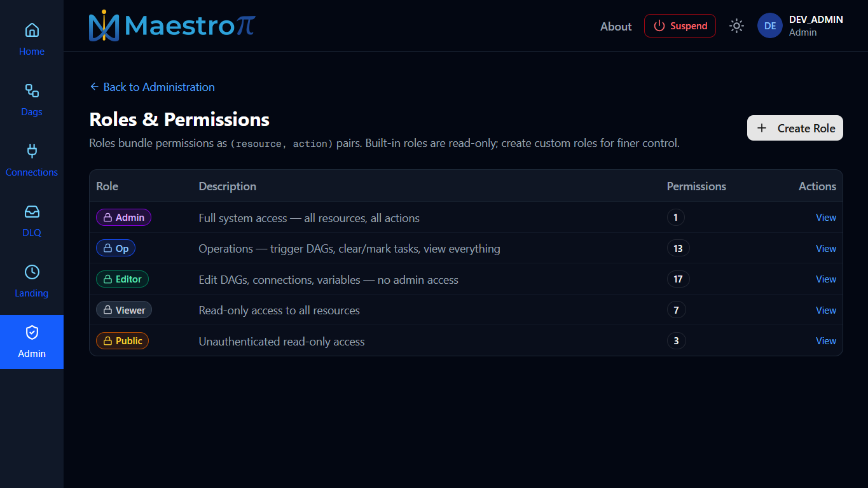The width and height of the screenshot is (868, 488).
Task: Click the Op role badge
Action: click(x=116, y=248)
